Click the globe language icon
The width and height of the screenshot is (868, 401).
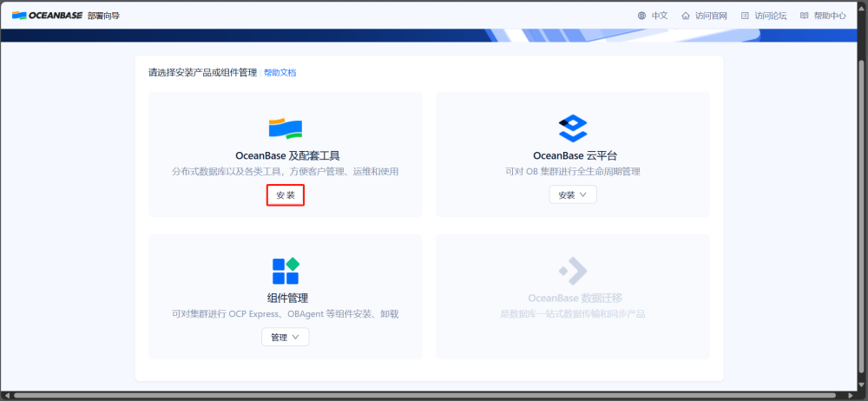coord(641,16)
